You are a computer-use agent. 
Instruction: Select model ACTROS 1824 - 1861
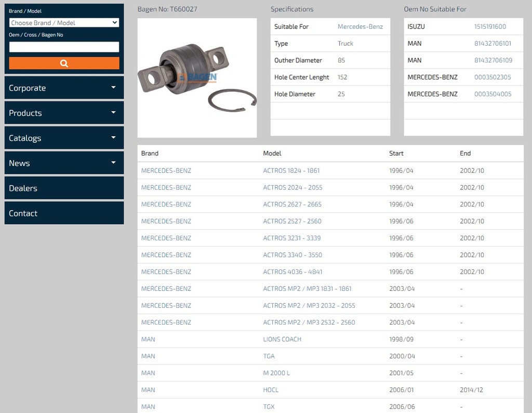click(291, 171)
